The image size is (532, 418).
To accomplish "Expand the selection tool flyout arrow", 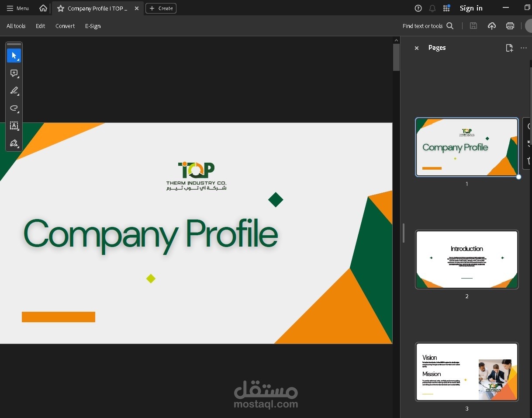I will [x=19, y=59].
